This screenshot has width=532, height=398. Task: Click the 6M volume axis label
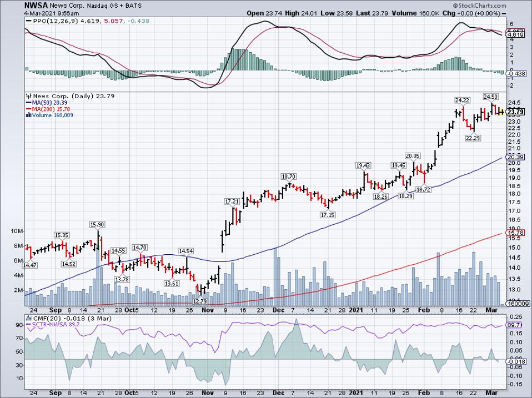18,261
